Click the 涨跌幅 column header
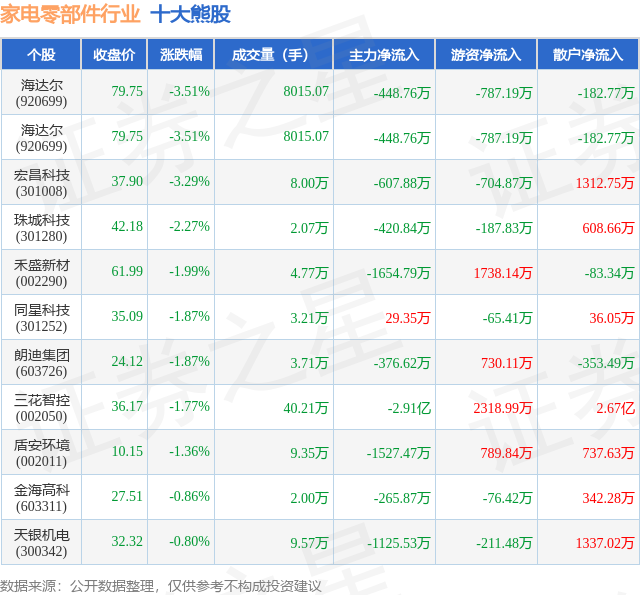640x595 pixels. coord(181,54)
